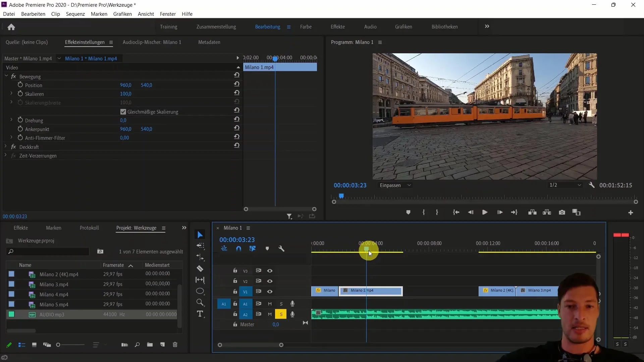Select the Track Select Forward tool
Viewport: 644px width, 362px height.
(x=200, y=246)
